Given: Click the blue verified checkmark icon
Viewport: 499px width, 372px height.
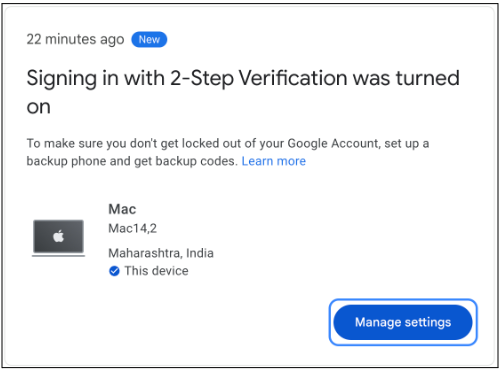Looking at the screenshot, I should pos(114,271).
